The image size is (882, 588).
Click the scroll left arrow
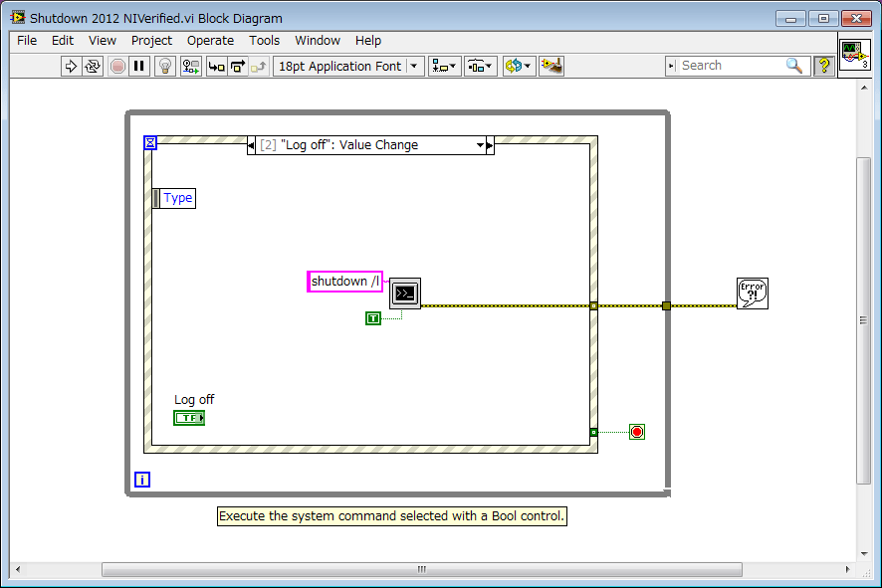(18, 569)
